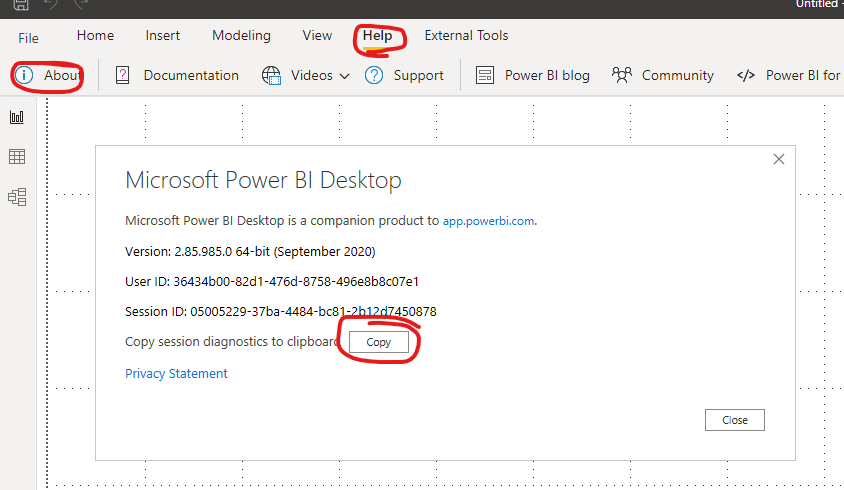The height and width of the screenshot is (490, 844).
Task: Expand the Videos dropdown arrow
Action: (344, 76)
